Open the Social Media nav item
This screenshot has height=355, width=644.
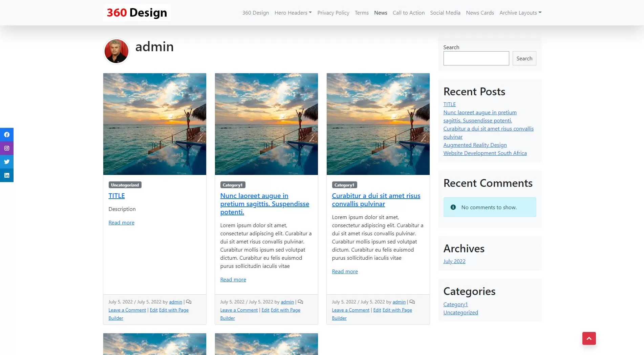coord(445,13)
